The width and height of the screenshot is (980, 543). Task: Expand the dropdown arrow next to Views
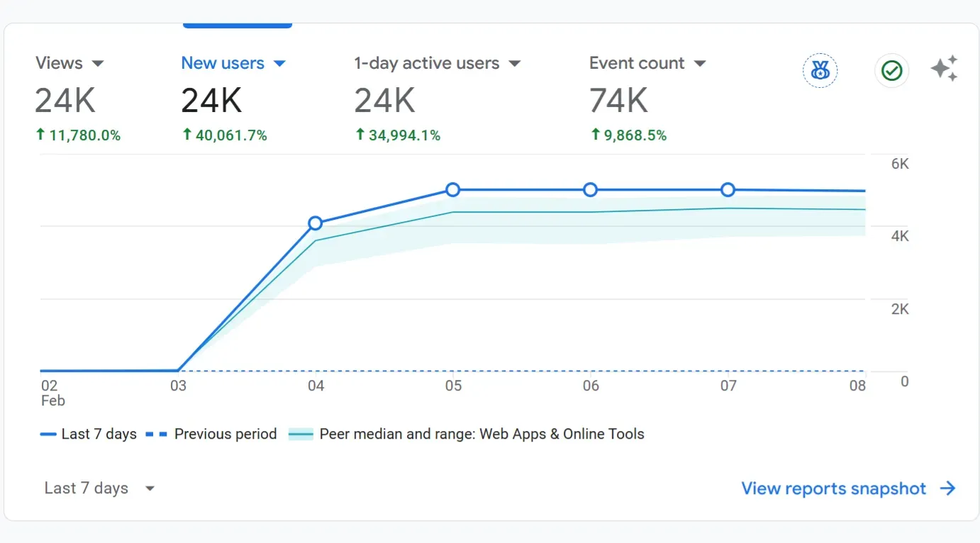[98, 64]
